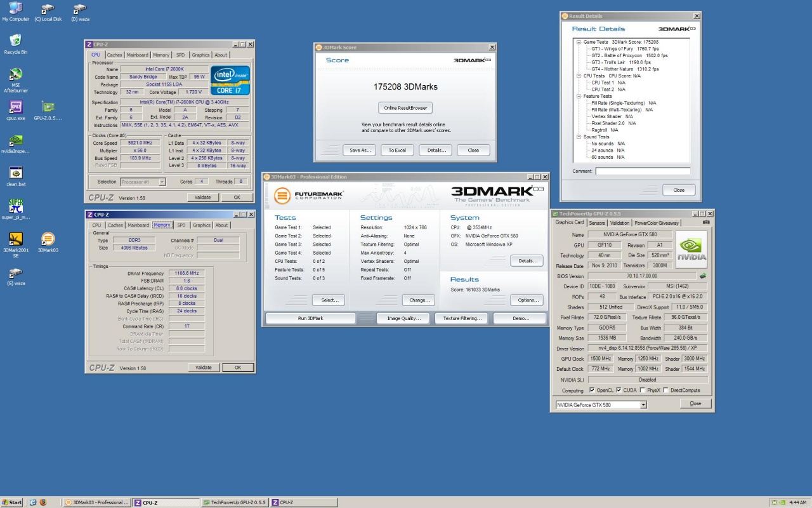812x508 pixels.
Task: Uncheck the OpenCL checkbox in GPU-Z
Action: click(x=592, y=390)
